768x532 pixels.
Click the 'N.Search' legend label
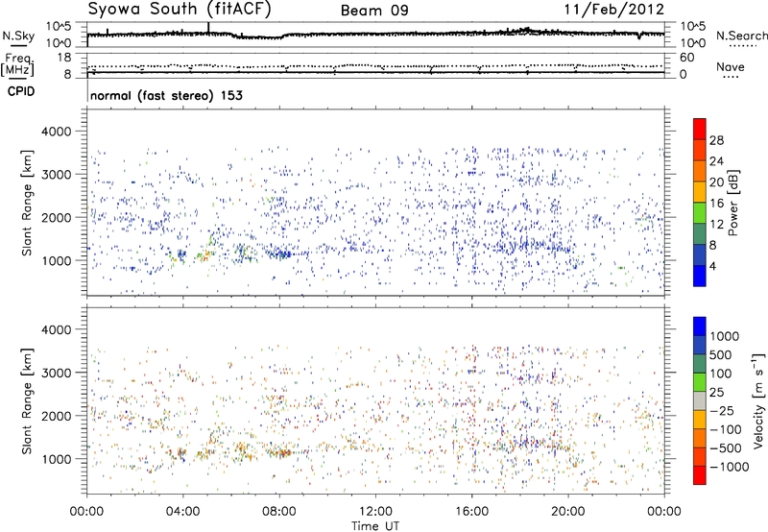pos(741,36)
